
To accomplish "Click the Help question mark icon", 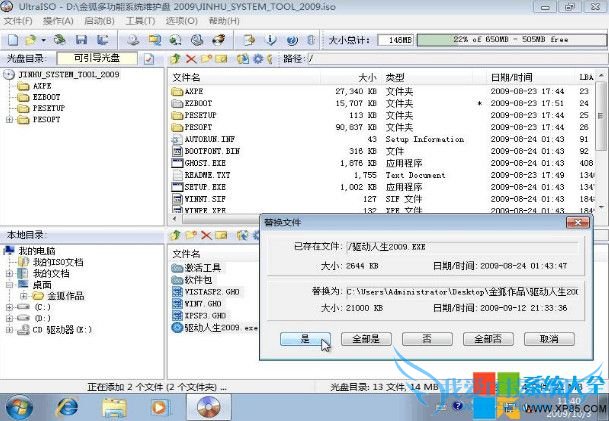I will click(x=292, y=40).
